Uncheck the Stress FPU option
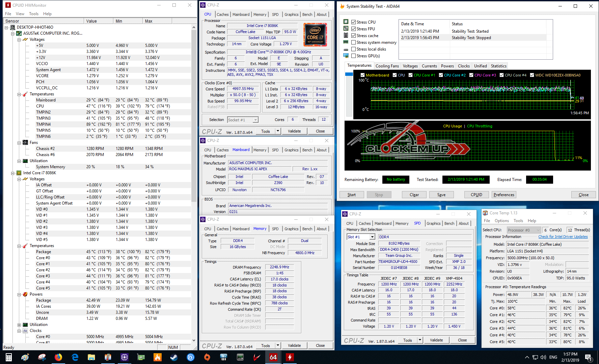599x364 pixels. (354, 29)
